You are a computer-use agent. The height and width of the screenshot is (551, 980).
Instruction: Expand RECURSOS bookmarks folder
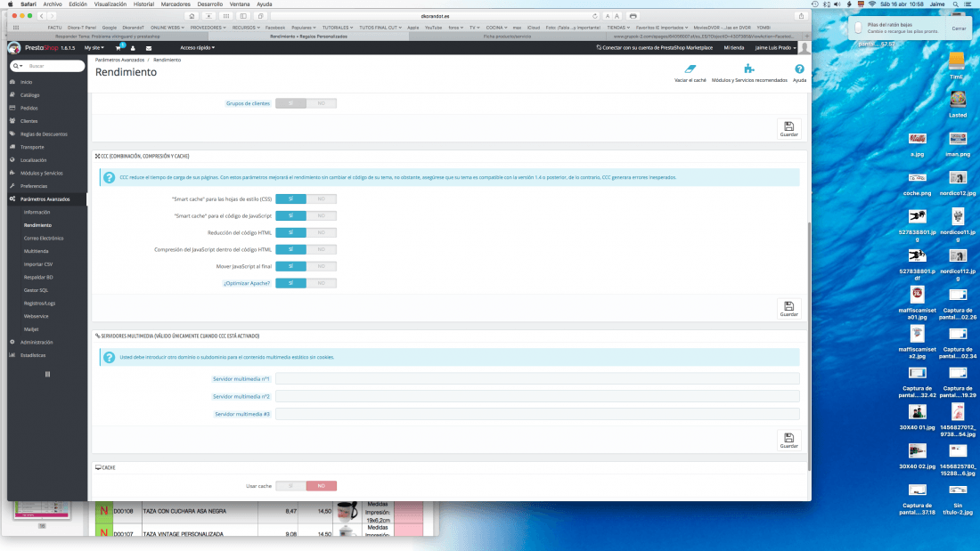click(x=246, y=28)
